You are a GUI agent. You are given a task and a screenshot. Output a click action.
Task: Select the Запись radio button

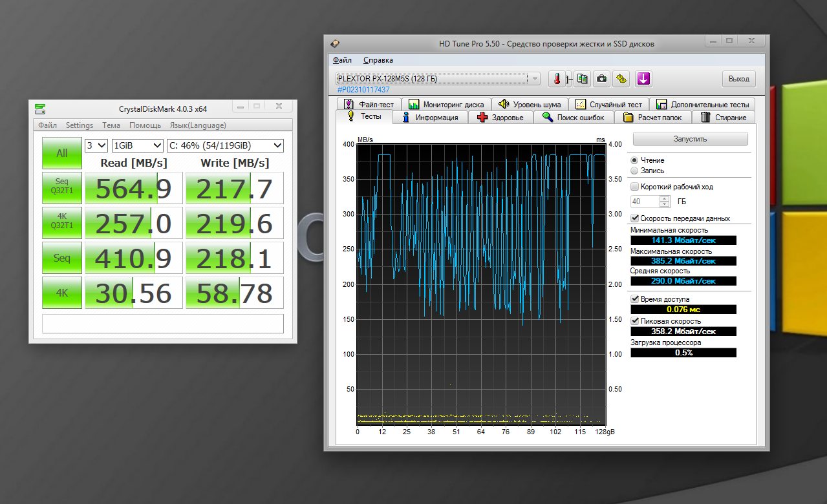[634, 171]
